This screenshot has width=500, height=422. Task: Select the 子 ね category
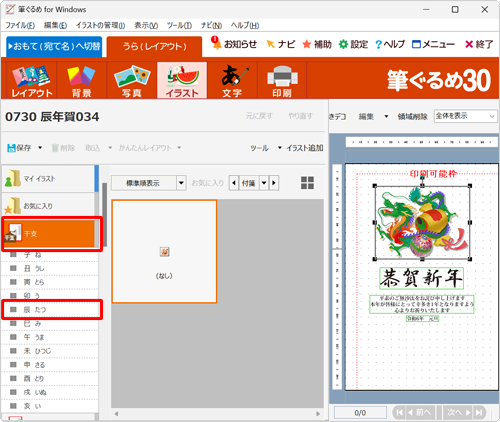point(51,255)
